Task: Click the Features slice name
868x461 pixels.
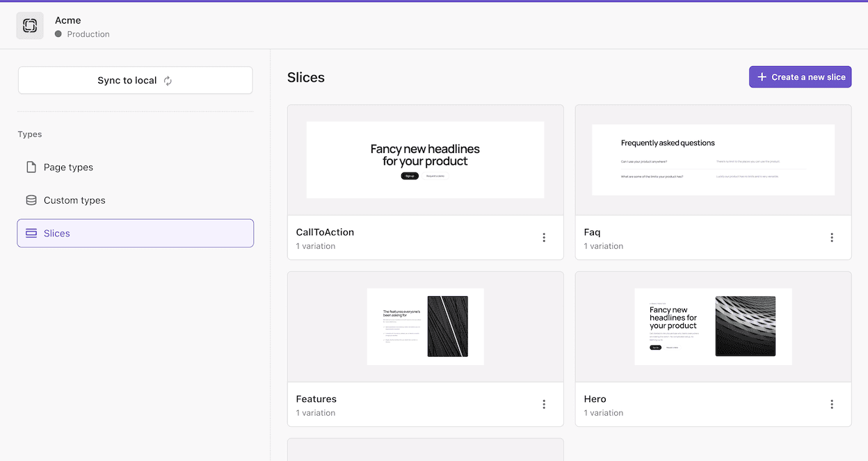Action: tap(316, 399)
